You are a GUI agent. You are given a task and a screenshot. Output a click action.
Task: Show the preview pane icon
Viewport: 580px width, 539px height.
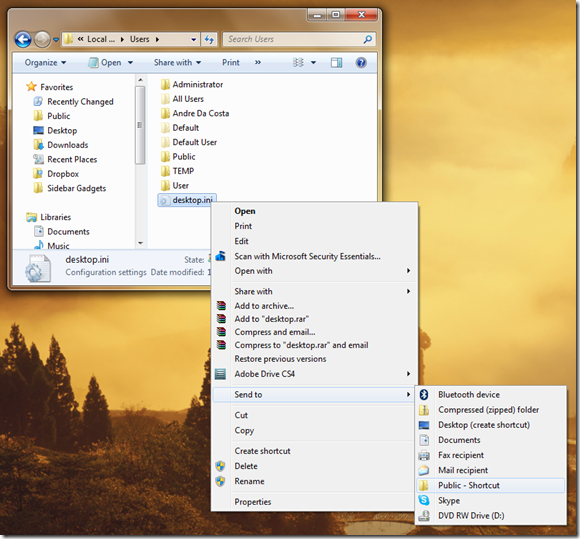click(336, 63)
